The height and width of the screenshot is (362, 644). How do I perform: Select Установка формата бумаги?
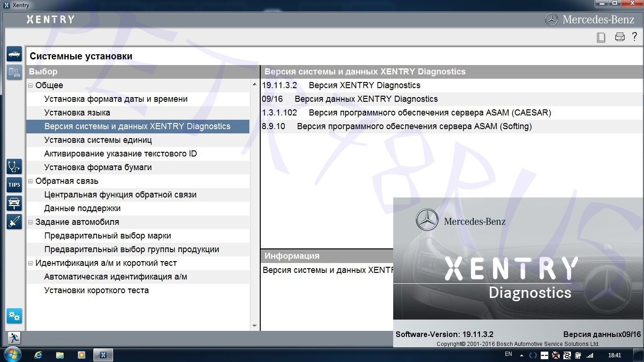(x=138, y=167)
